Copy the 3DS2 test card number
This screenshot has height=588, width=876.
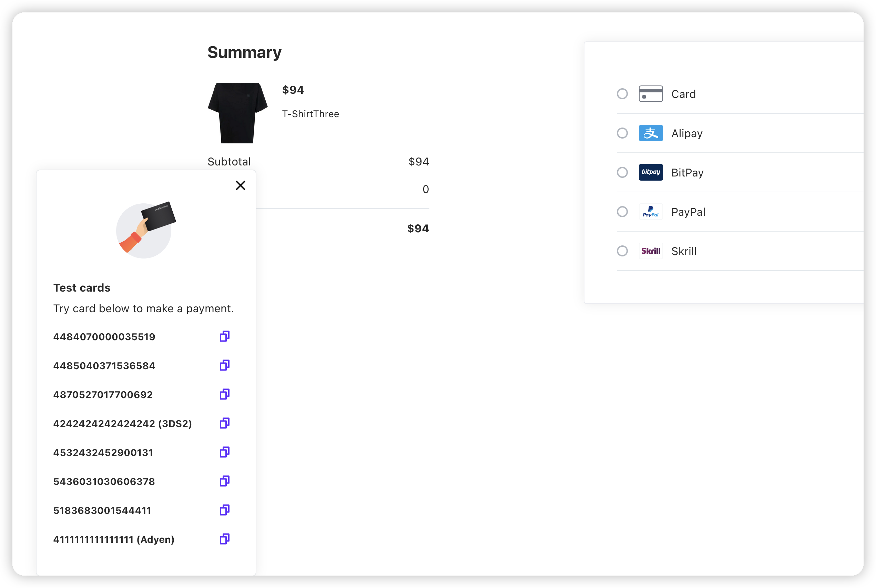[x=225, y=423]
